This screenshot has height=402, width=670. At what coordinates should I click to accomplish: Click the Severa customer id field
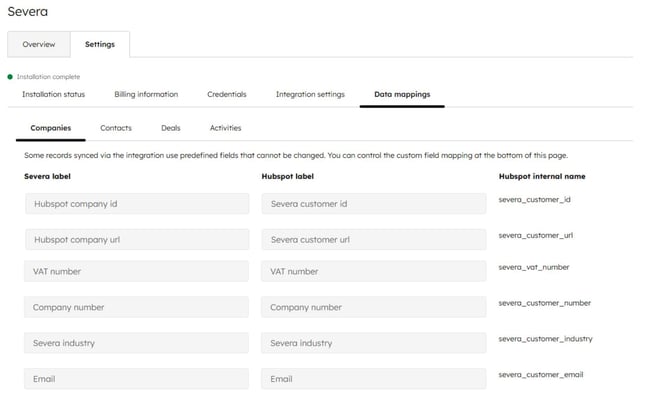[374, 204]
